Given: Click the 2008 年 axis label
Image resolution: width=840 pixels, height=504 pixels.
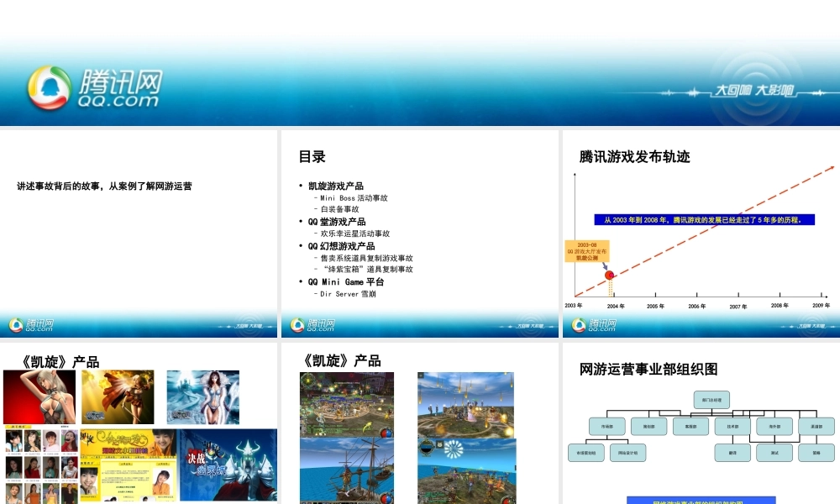Looking at the screenshot, I should (780, 305).
